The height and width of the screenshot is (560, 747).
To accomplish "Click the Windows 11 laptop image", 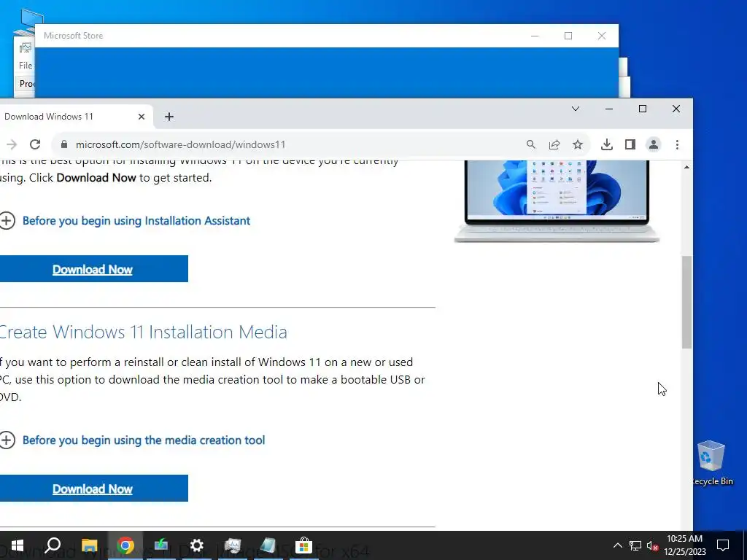I will point(557,201).
